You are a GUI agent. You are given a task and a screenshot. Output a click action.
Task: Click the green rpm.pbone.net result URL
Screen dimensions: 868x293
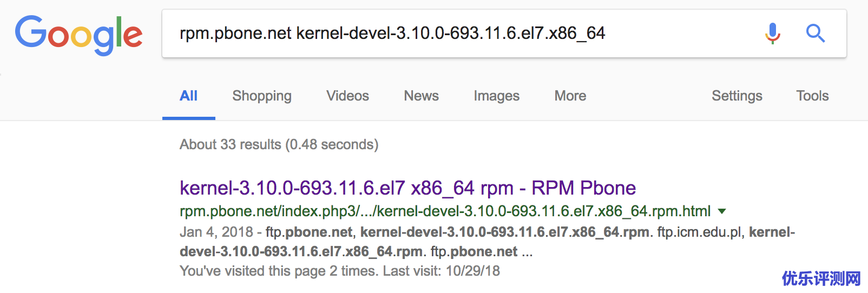pyautogui.click(x=445, y=211)
